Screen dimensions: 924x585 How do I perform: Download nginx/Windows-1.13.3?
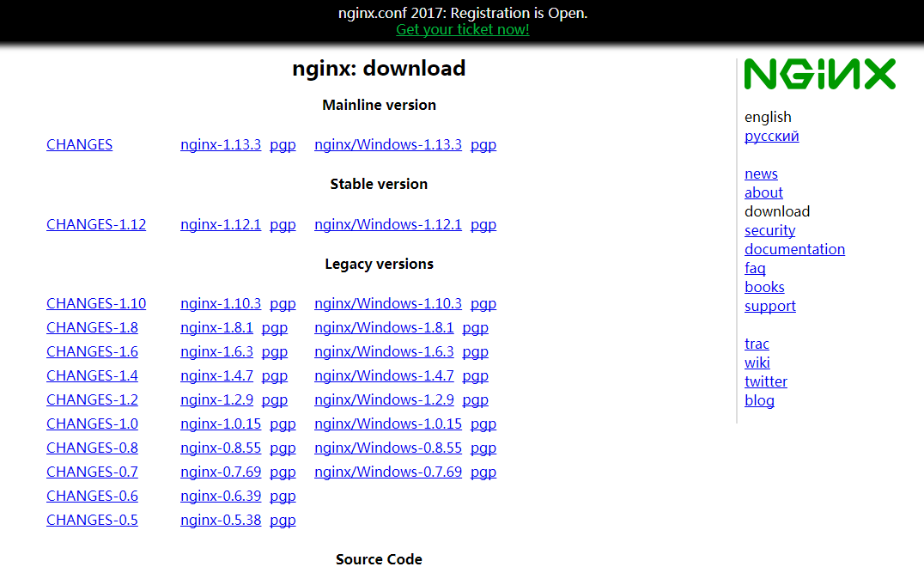pyautogui.click(x=388, y=144)
